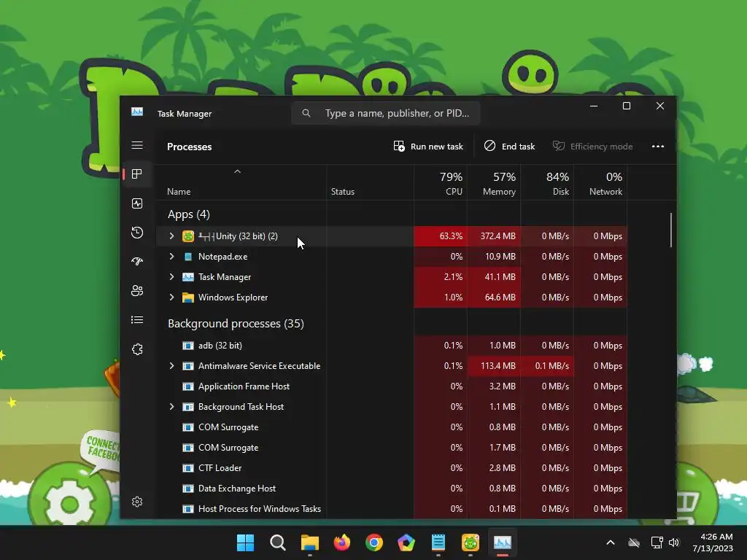Open Task Manager settings gear
Viewport: 747px width, 560px height.
[137, 502]
